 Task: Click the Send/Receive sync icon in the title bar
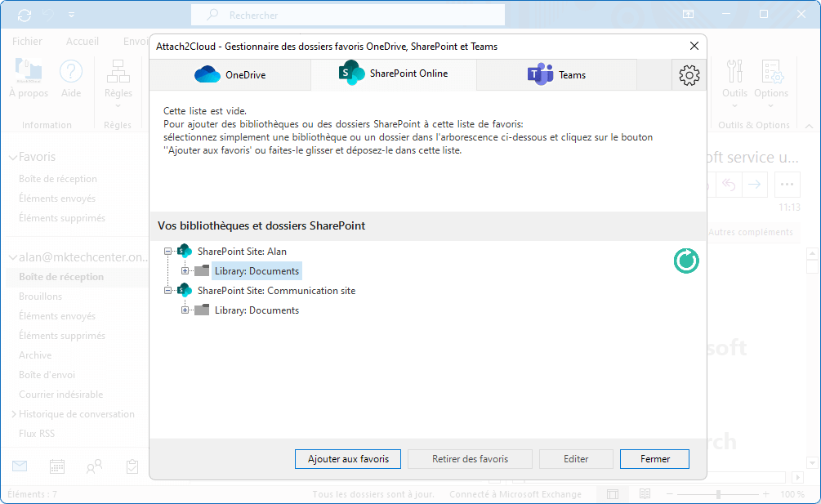(x=23, y=13)
